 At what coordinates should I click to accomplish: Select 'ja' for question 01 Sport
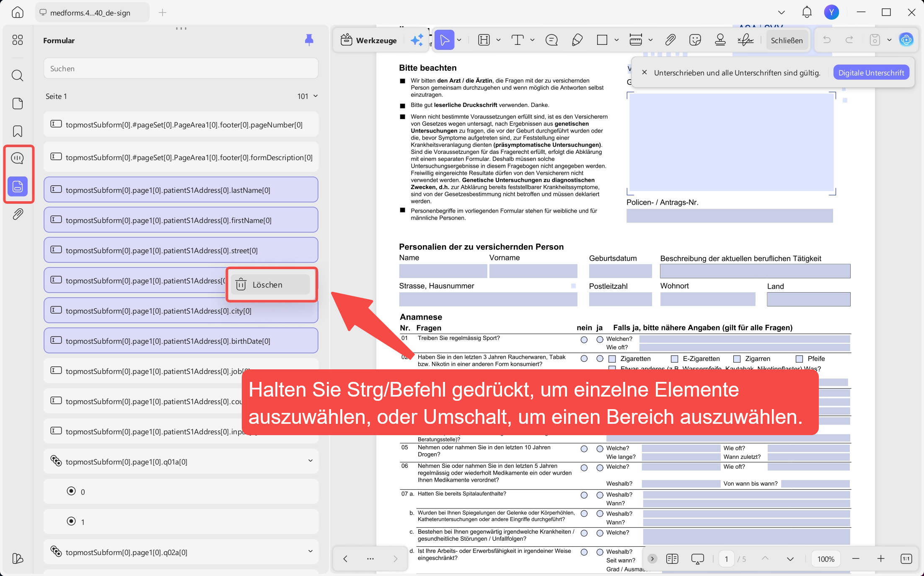pyautogui.click(x=600, y=340)
